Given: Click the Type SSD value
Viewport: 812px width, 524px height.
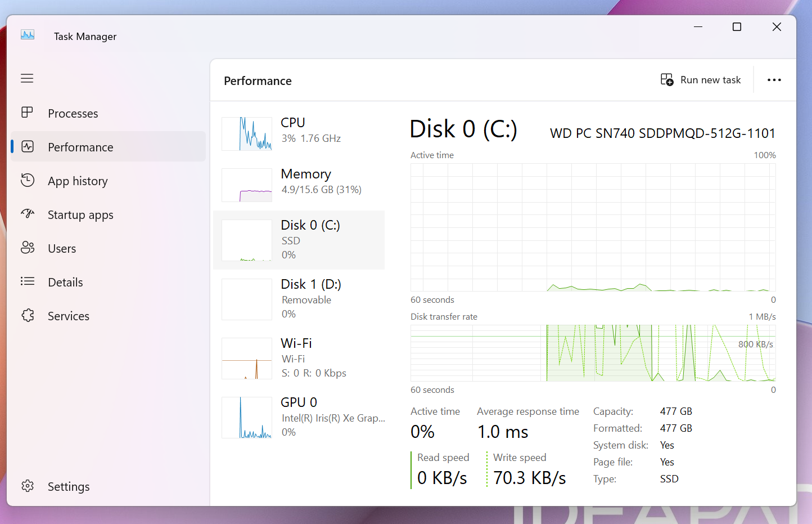Looking at the screenshot, I should tap(669, 479).
